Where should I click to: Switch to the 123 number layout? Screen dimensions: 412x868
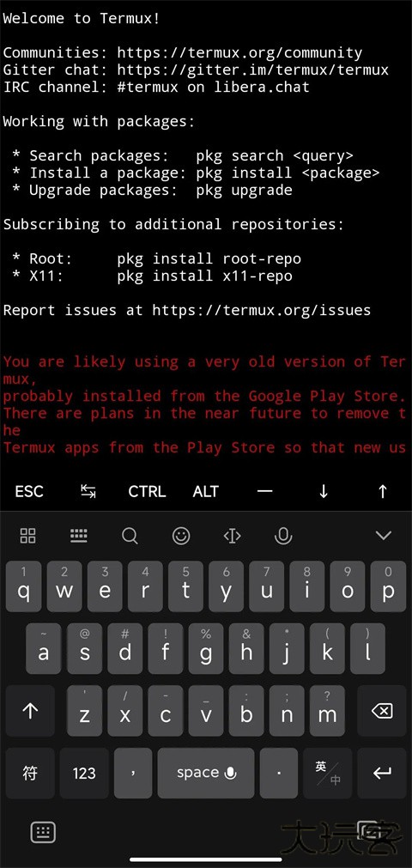coord(84,773)
